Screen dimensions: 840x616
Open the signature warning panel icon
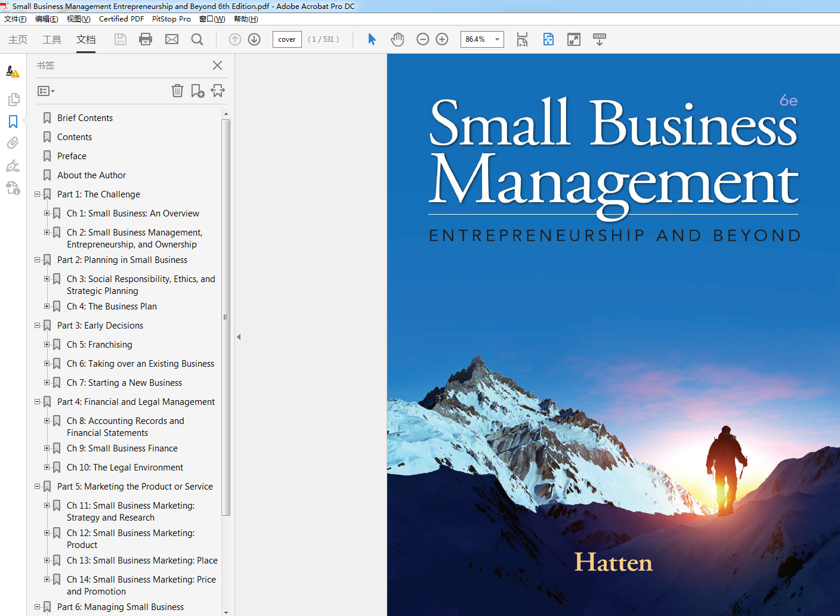click(13, 72)
